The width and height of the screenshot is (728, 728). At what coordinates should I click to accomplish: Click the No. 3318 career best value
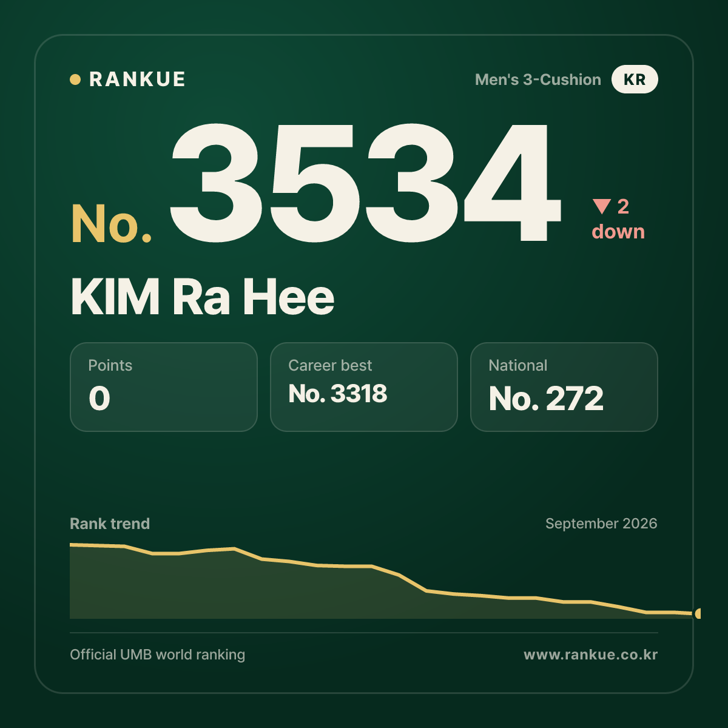coord(338,394)
